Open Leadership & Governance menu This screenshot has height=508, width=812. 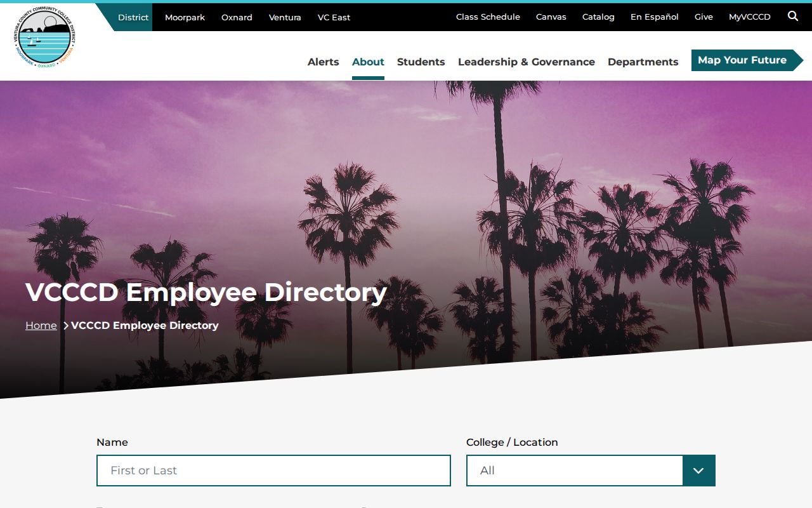coord(527,62)
